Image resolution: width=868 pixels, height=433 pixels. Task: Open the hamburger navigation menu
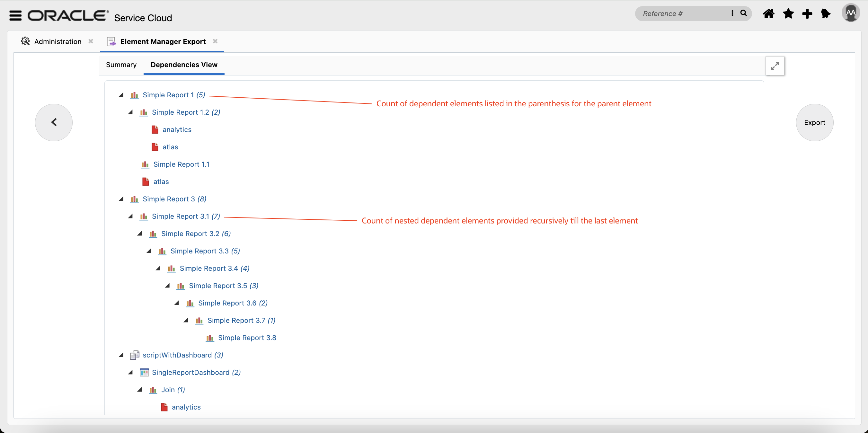click(x=15, y=15)
